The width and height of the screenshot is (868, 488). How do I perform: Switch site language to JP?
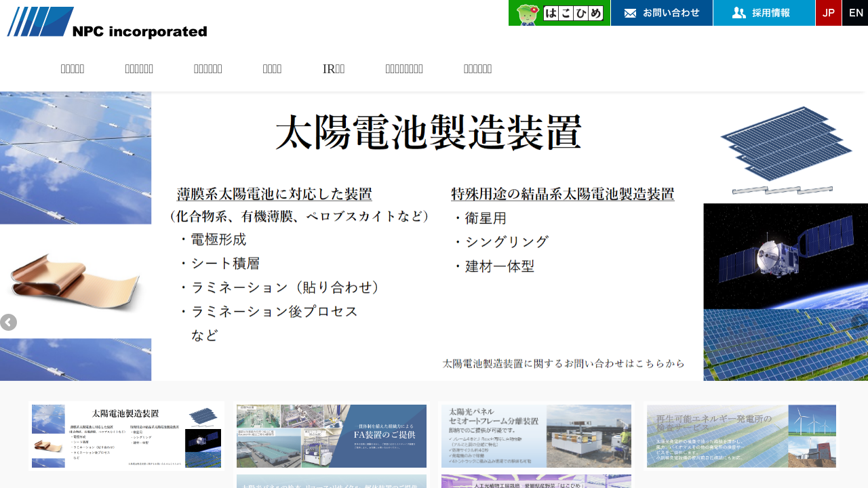(x=828, y=13)
